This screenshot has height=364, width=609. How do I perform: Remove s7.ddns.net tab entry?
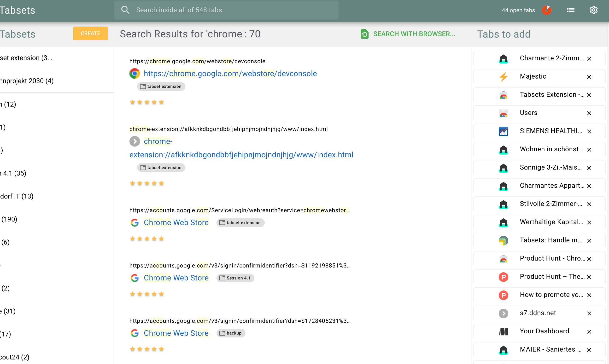tap(589, 313)
